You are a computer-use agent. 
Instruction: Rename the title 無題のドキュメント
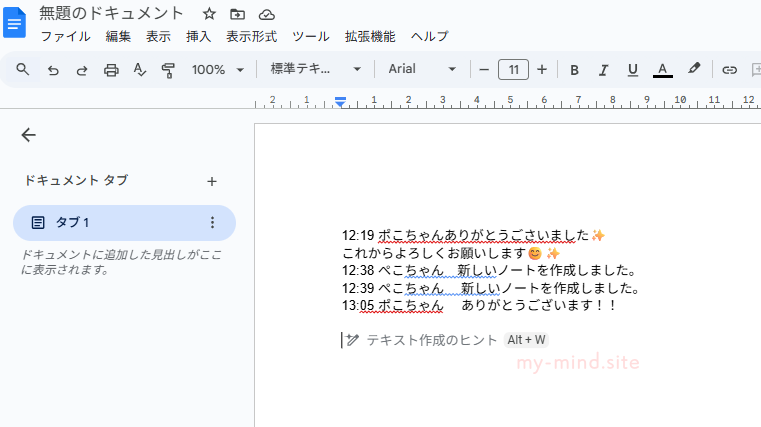(111, 14)
